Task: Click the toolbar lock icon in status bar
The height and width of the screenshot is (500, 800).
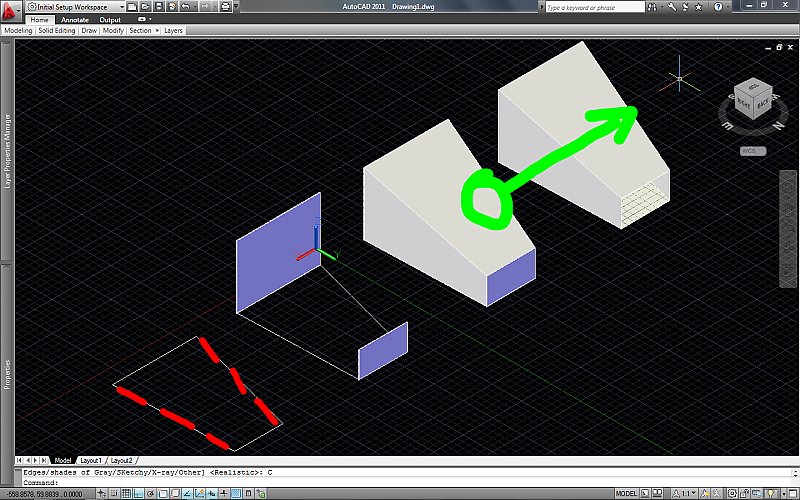Action: point(744,493)
